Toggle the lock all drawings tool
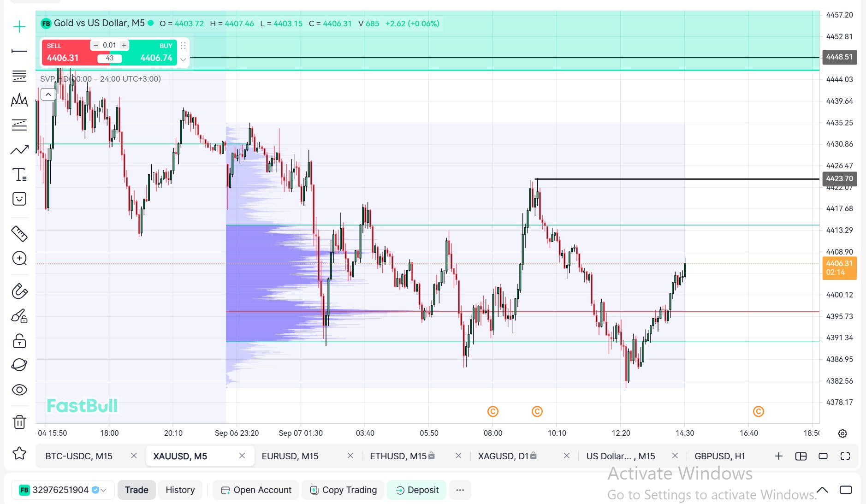 click(x=19, y=341)
